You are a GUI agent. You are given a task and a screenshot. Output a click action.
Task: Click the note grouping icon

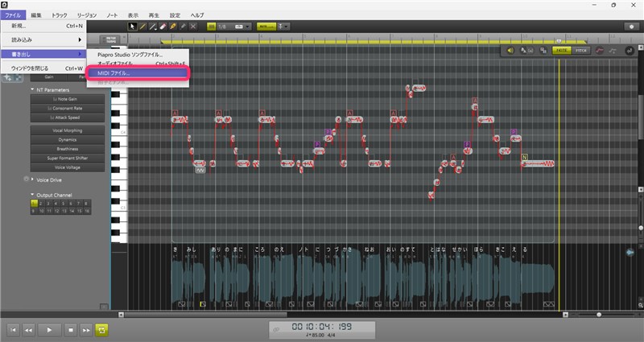point(543,51)
